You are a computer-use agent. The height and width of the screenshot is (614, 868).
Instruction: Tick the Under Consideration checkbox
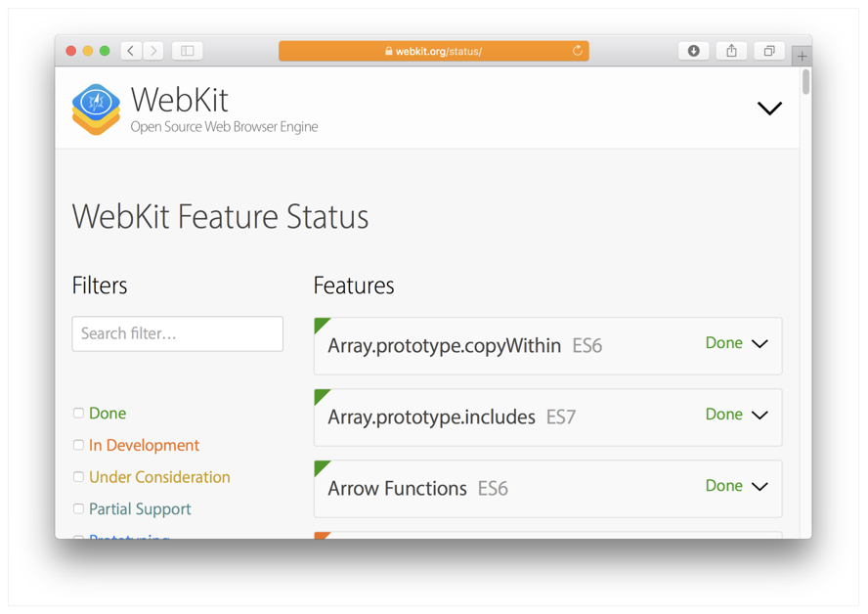pyautogui.click(x=78, y=477)
